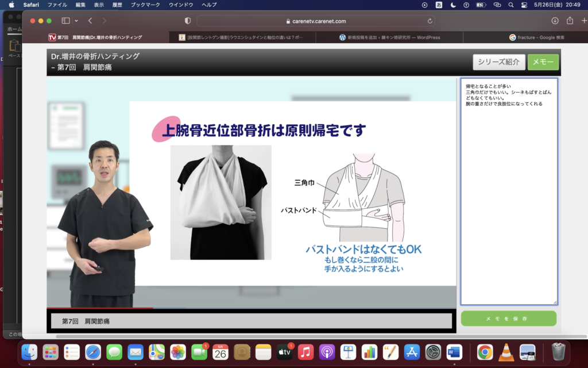
Task: Click the privacy report shield icon
Action: pos(187,21)
